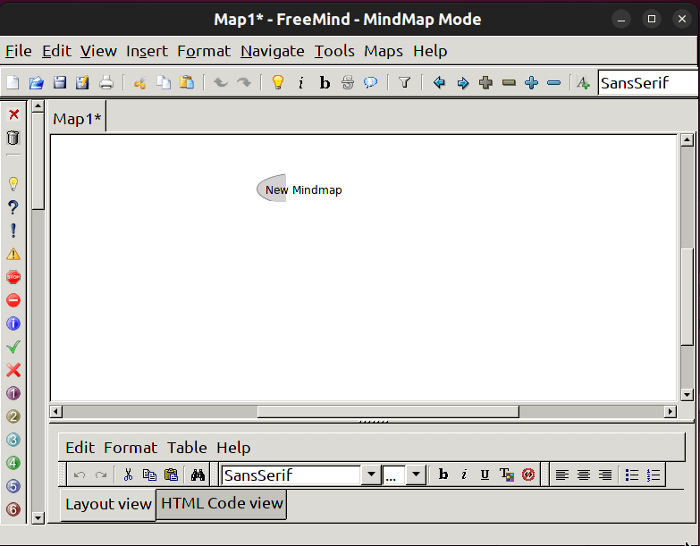Add the yellow warning triangle icon
This screenshot has width=700, height=546.
13,254
